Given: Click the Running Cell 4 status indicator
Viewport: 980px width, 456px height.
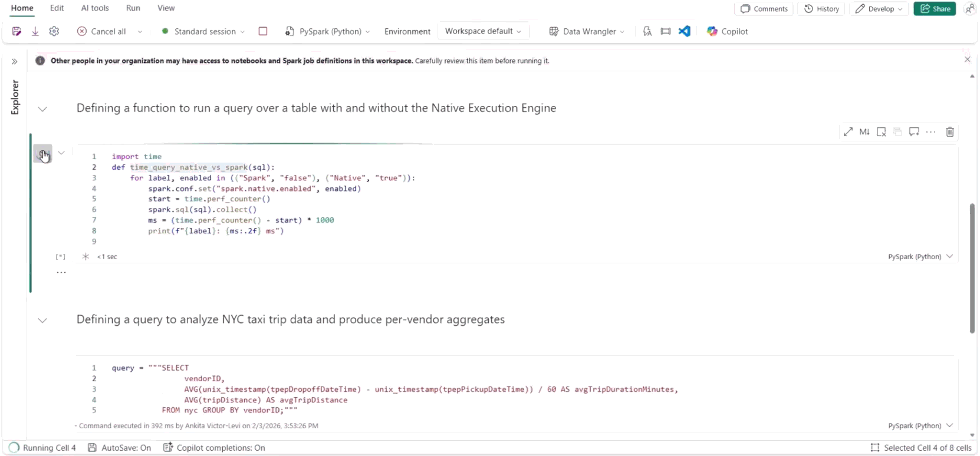Looking at the screenshot, I should (42, 448).
